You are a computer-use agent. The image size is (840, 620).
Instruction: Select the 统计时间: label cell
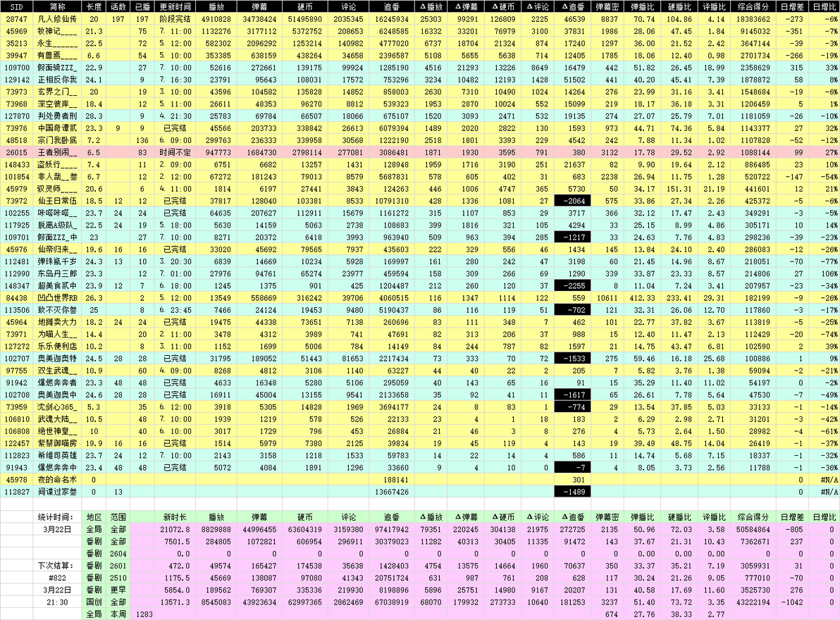tap(58, 517)
